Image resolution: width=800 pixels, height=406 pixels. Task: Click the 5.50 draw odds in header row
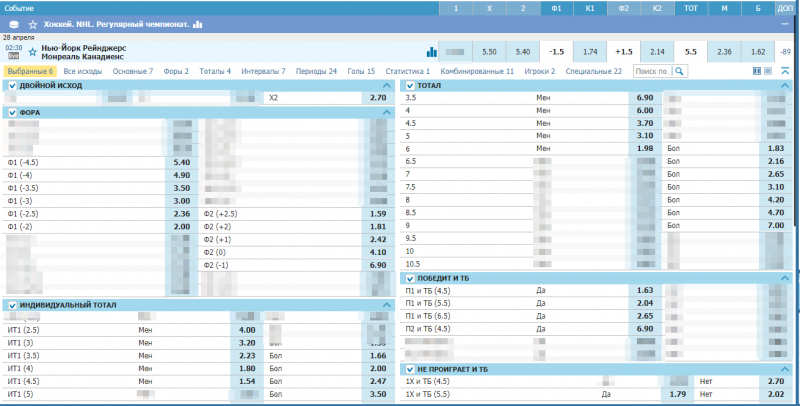pyautogui.click(x=489, y=51)
